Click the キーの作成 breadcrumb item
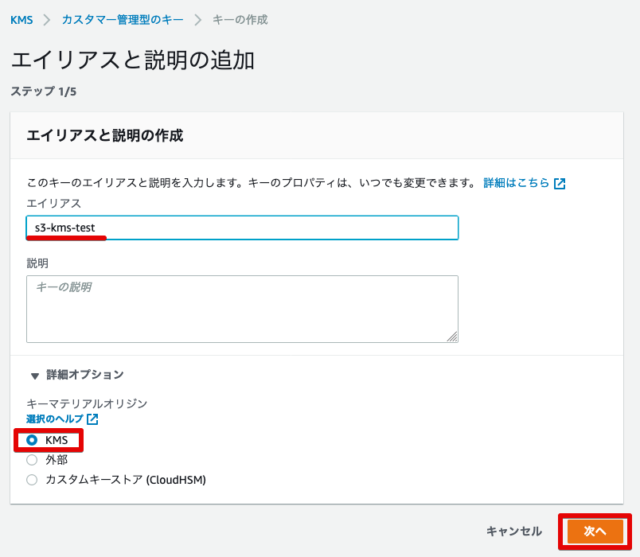This screenshot has height=557, width=640. 240,20
